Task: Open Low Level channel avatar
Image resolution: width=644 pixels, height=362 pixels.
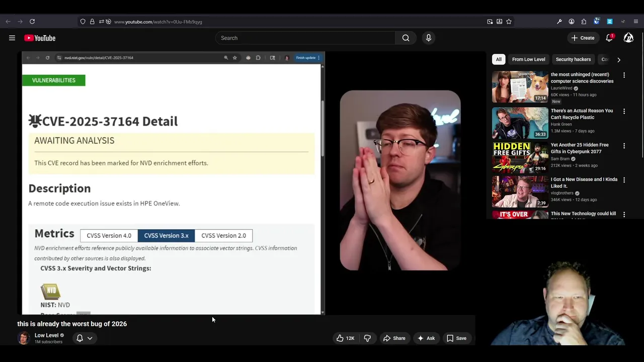Action: coord(24,338)
